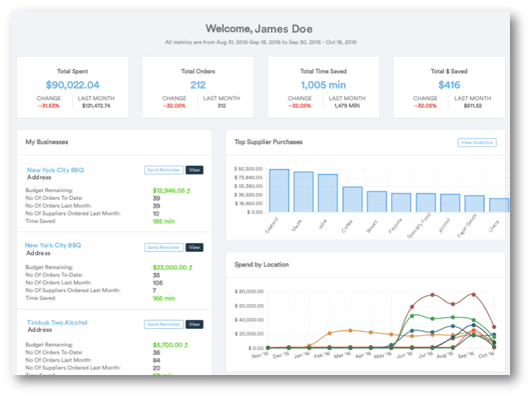Click the Total Orders value 212

198,85
